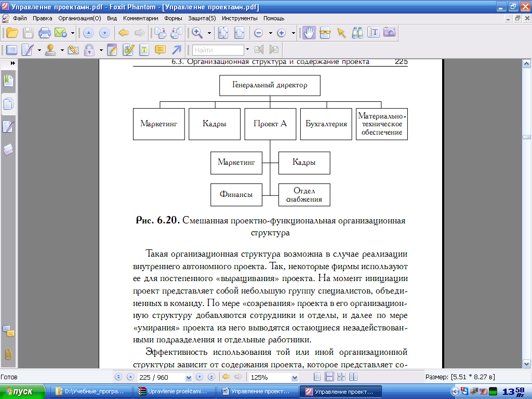Open the Pages thumbnails side panel
Image resolution: width=532 pixels, height=399 pixels.
point(8,104)
